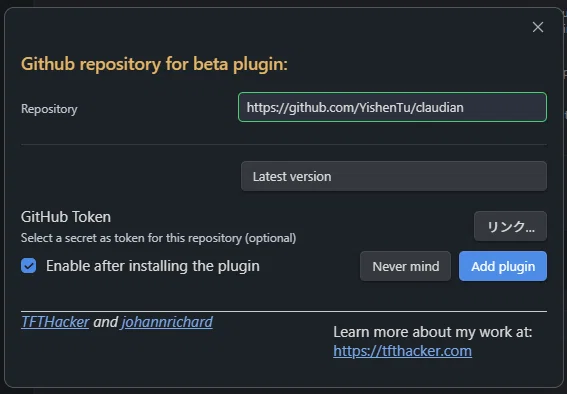Click the Select a secret as token description

[158, 238]
